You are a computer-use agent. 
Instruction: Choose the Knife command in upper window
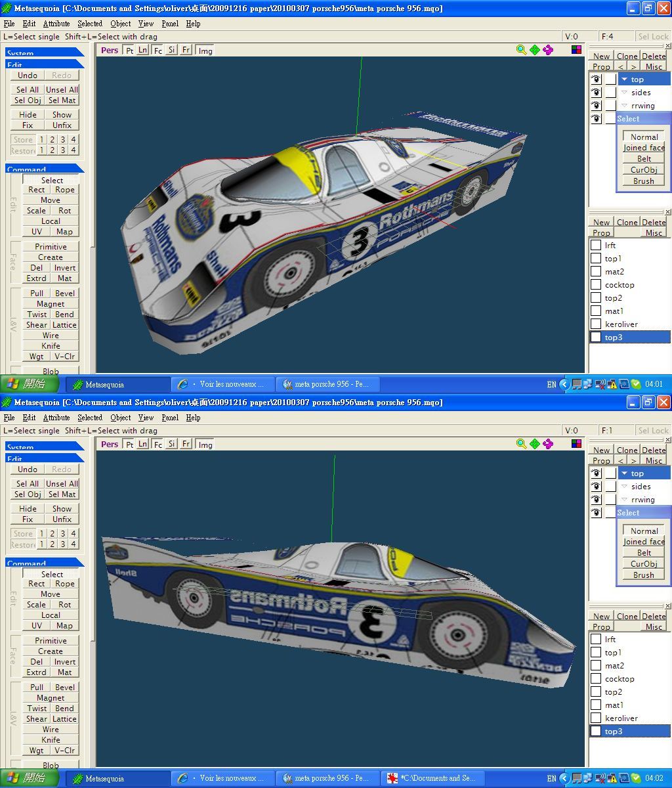tap(51, 346)
